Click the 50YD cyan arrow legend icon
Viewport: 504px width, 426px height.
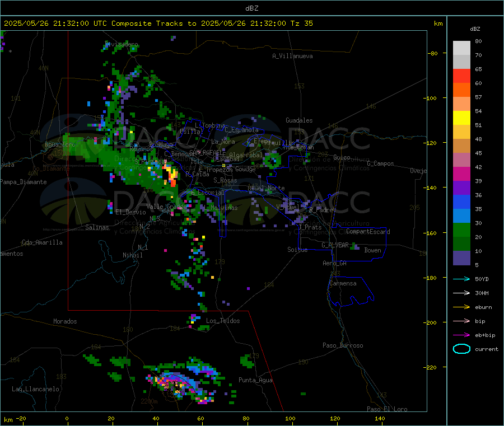[x=461, y=279]
